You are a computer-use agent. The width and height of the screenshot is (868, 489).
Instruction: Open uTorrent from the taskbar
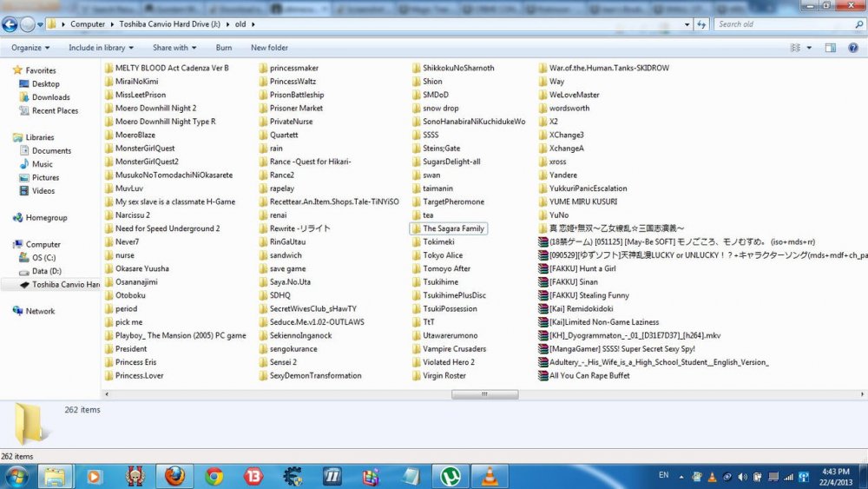click(450, 476)
